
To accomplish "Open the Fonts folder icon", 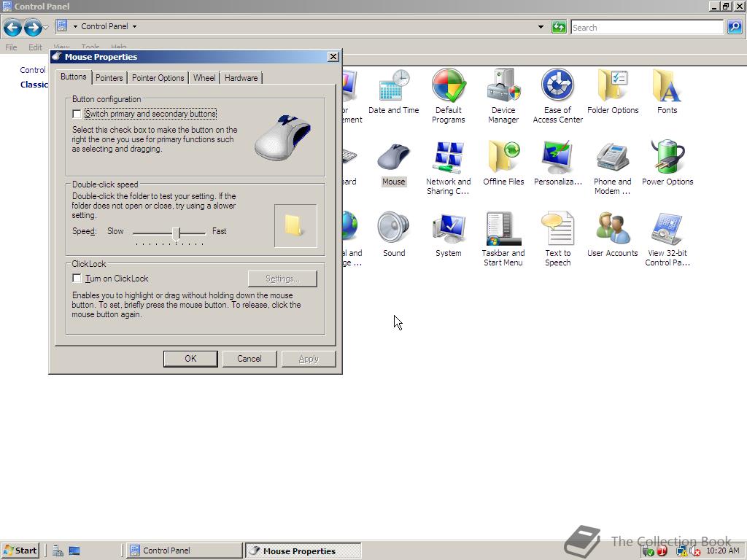I will [667, 93].
